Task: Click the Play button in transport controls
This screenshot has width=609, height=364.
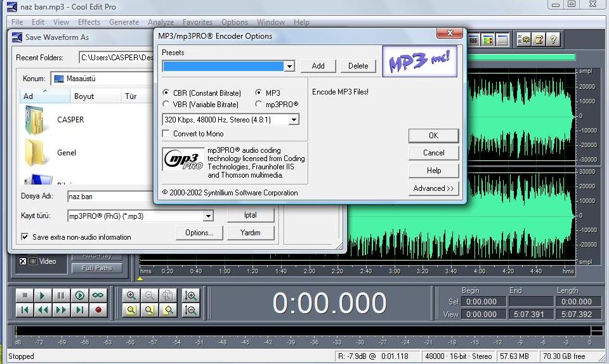Action: click(43, 296)
